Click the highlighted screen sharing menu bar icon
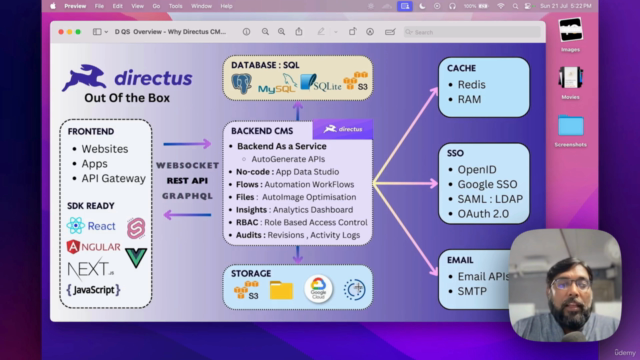Image resolution: width=640 pixels, height=360 pixels. 405,6
